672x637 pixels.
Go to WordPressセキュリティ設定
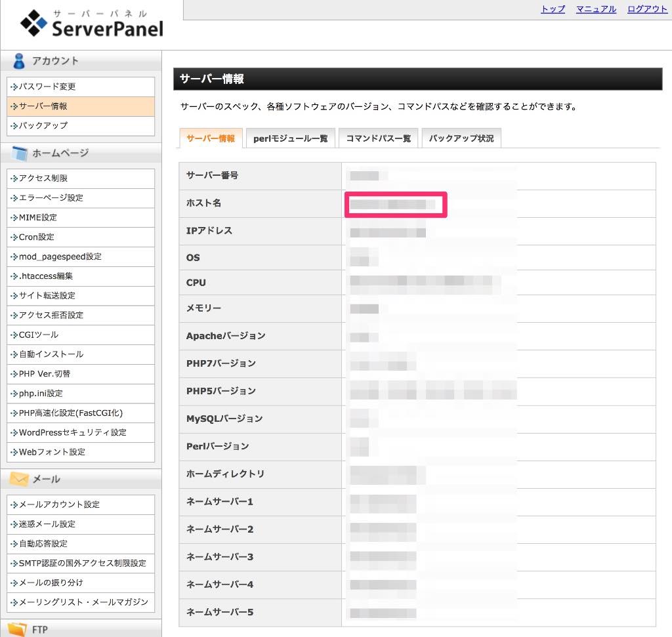(x=72, y=432)
